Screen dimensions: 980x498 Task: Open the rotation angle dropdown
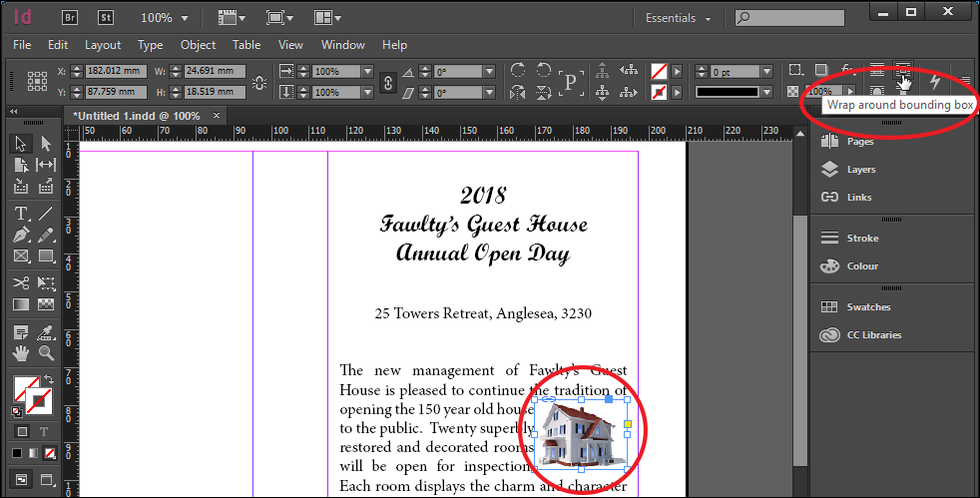tap(489, 71)
